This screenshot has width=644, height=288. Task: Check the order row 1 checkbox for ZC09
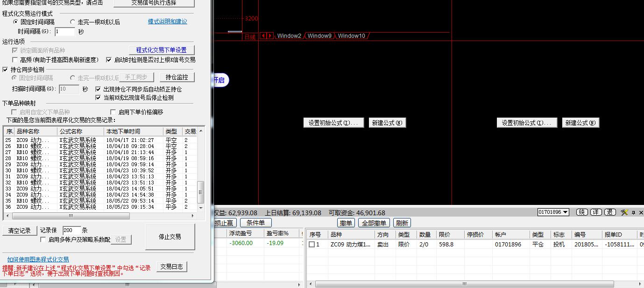(311, 245)
